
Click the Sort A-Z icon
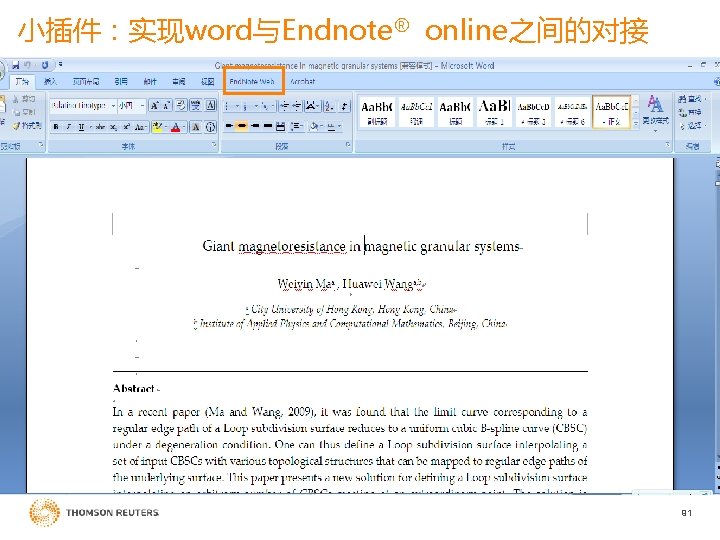(329, 107)
